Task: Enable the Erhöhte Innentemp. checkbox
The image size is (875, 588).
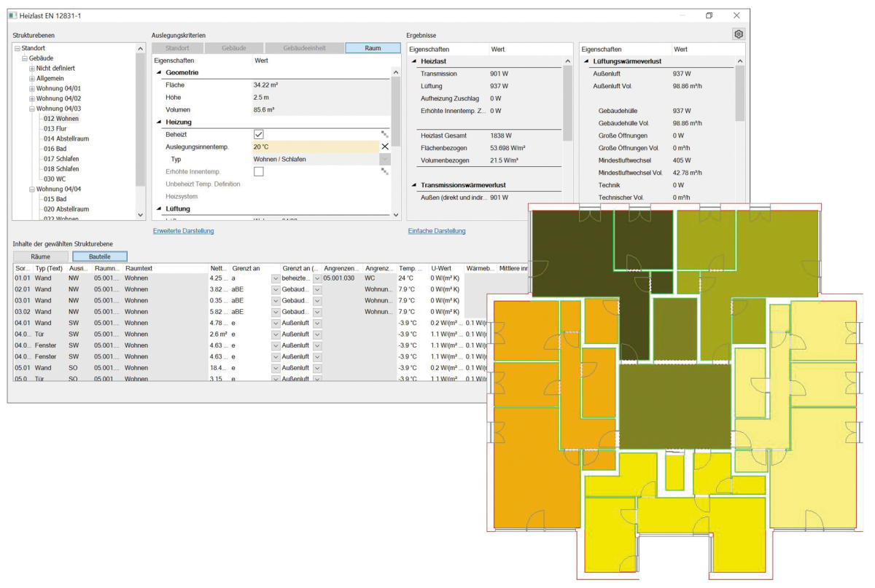Action: click(x=258, y=171)
